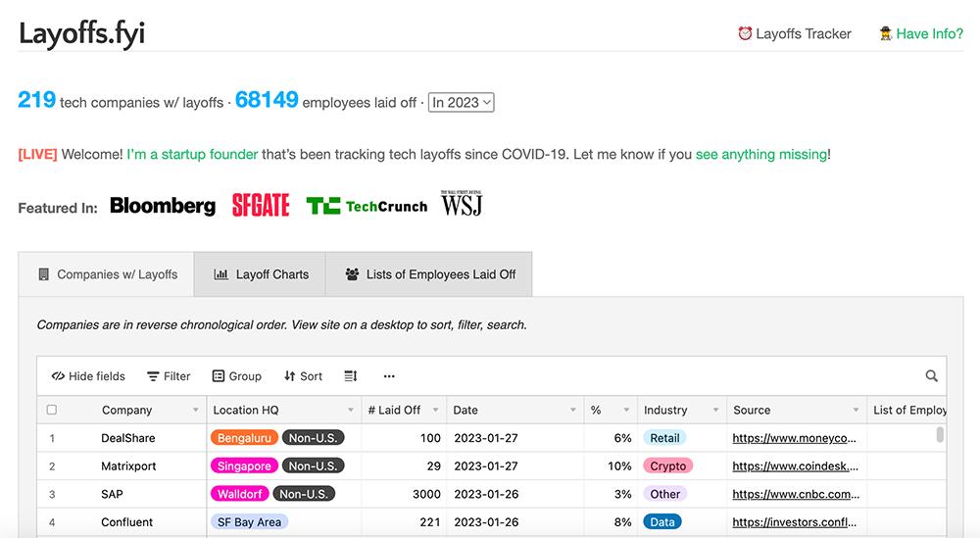Open the moneyco... source link
980x538 pixels.
point(795,438)
